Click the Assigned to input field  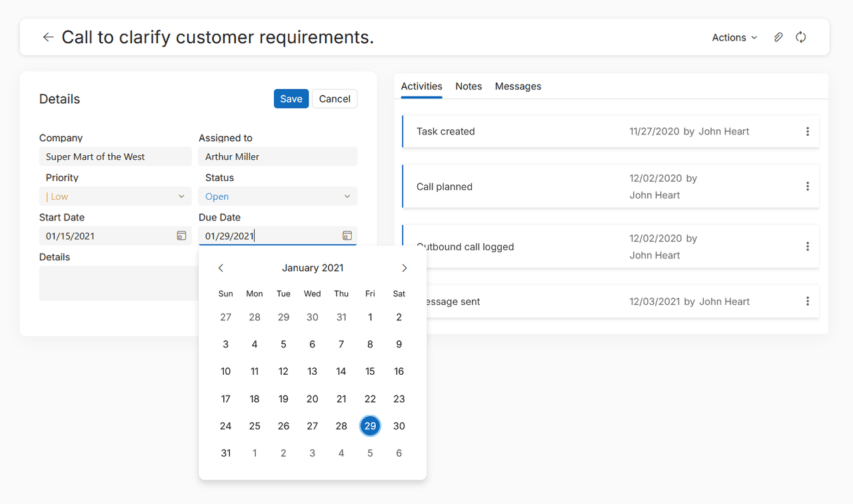278,156
